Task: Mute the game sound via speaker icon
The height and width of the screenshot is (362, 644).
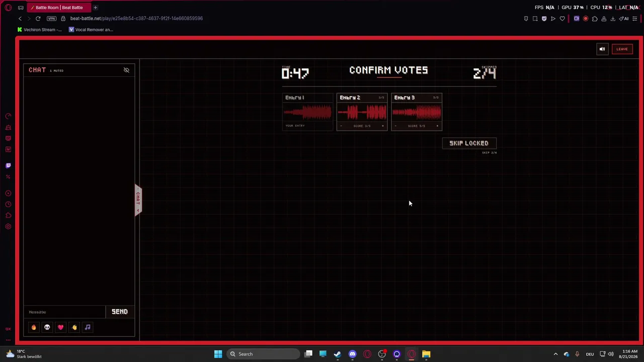Action: click(602, 49)
